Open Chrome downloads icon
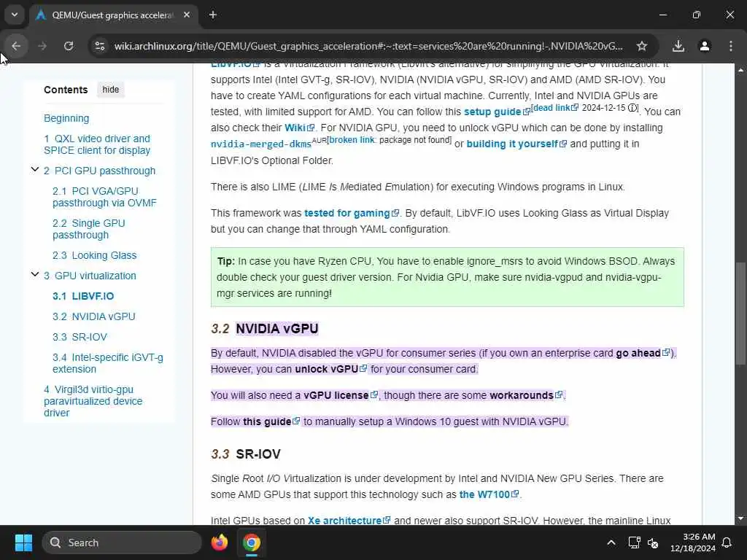747x560 pixels. [x=678, y=46]
